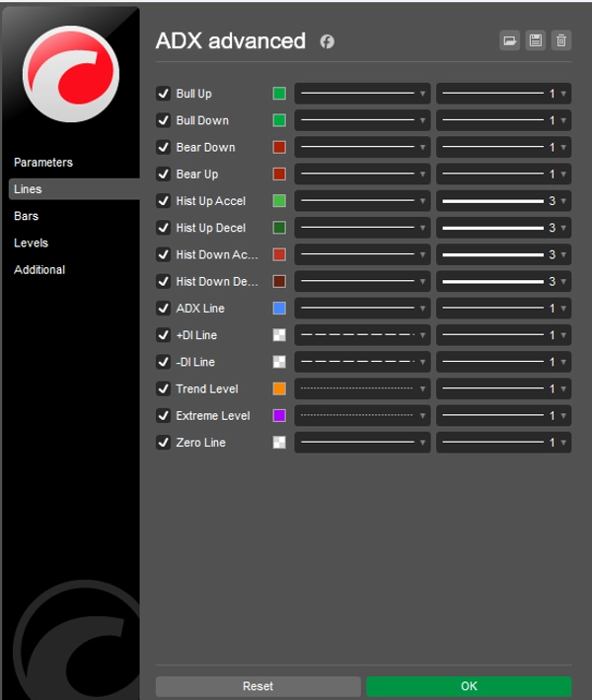Pick the blue ADX Line color swatch
The height and width of the screenshot is (700, 592).
click(x=279, y=309)
